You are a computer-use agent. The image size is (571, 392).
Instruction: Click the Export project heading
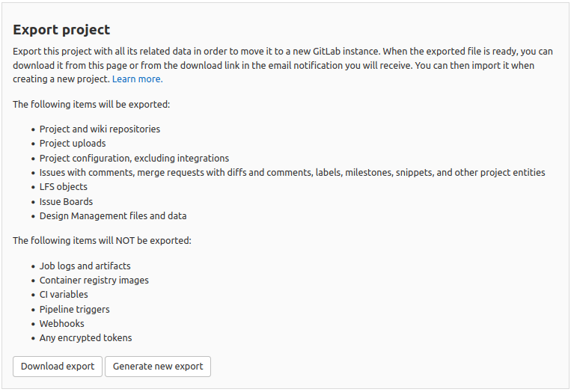tap(61, 30)
